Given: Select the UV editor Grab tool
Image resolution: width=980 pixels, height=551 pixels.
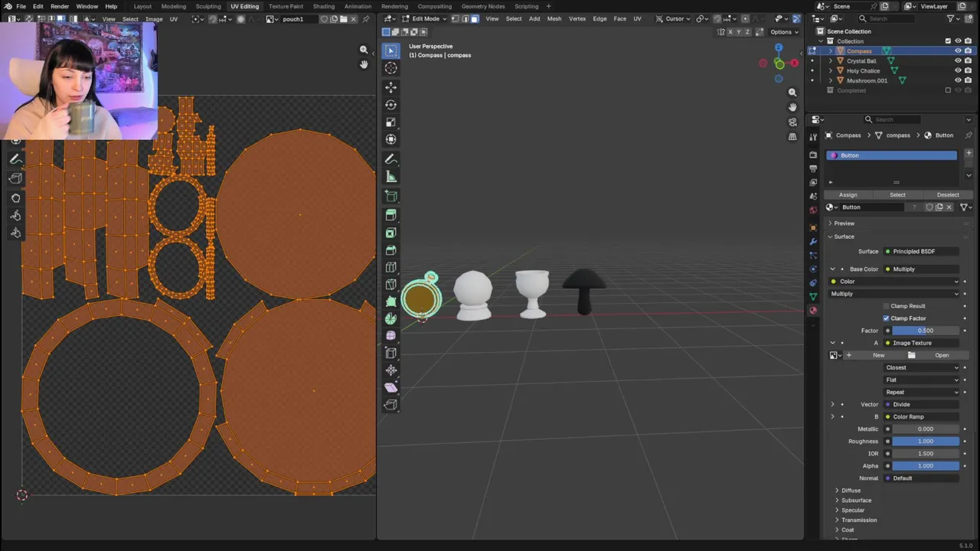Looking at the screenshot, I should [x=15, y=197].
